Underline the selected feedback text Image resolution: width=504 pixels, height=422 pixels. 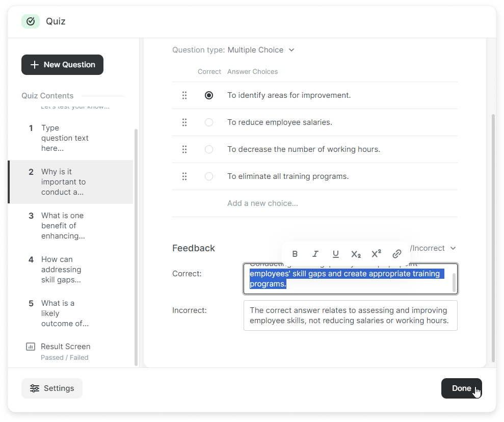tap(335, 254)
